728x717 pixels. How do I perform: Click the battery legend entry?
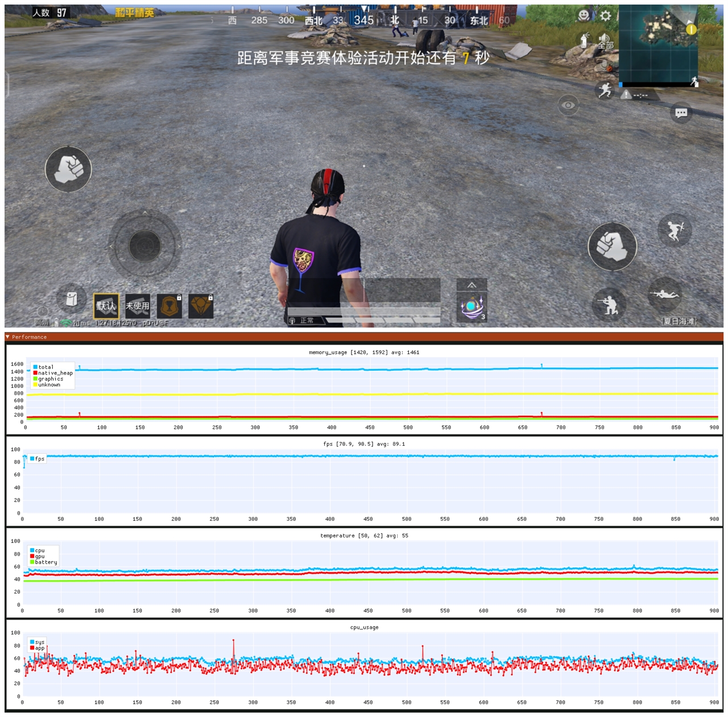tap(44, 562)
